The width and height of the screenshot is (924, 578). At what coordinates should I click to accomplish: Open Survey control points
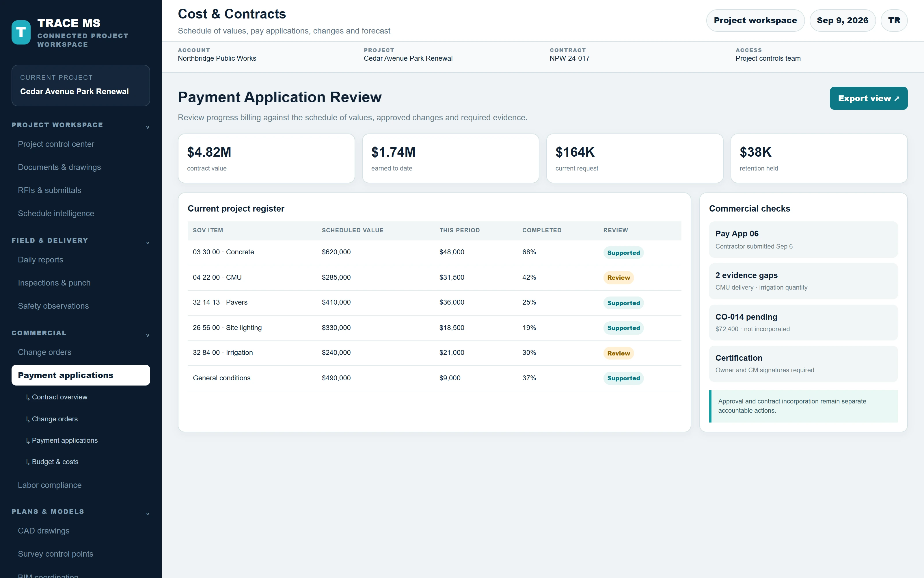81,554
